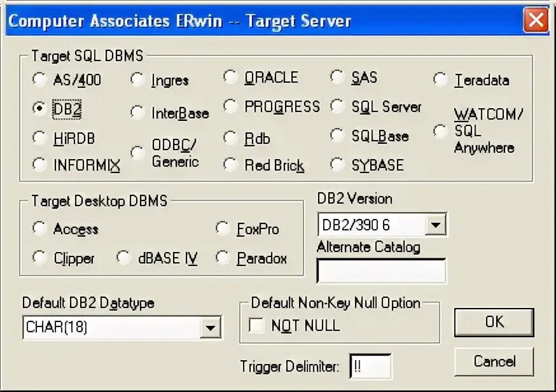This screenshot has width=556, height=392.
Task: Choose FoxPro desktop DBMS
Action: [223, 228]
